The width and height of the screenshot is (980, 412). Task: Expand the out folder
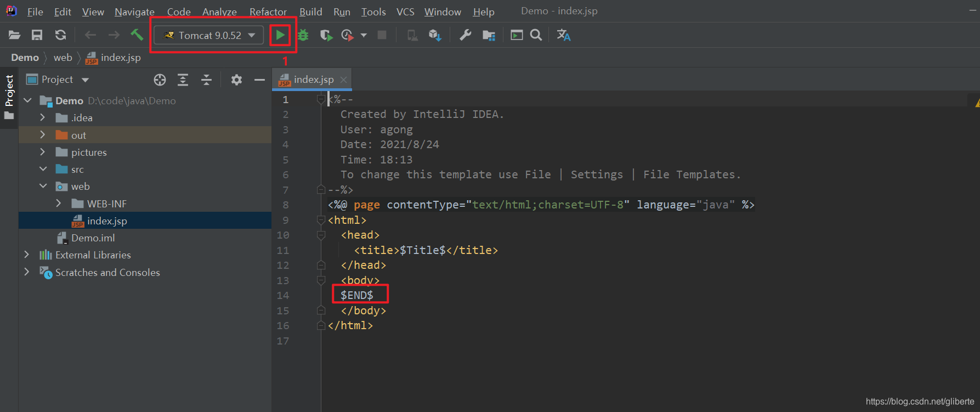[x=42, y=135]
